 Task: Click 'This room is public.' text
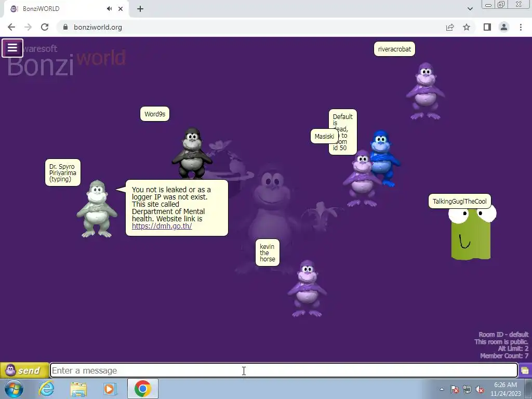(x=501, y=342)
